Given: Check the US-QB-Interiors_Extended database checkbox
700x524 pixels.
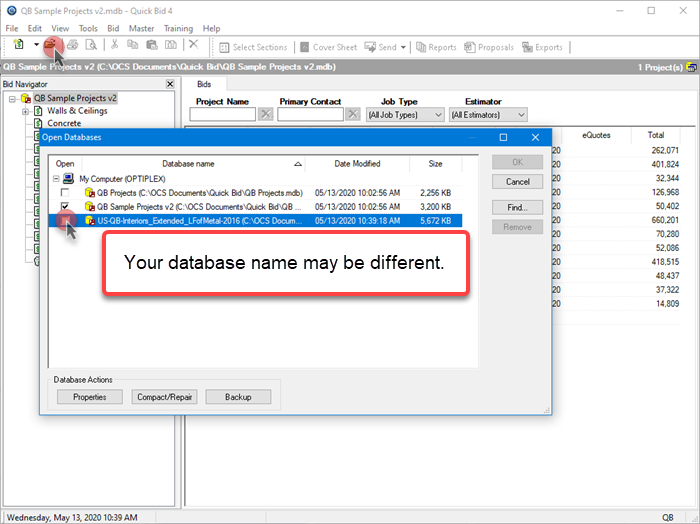Looking at the screenshot, I should click(x=65, y=220).
